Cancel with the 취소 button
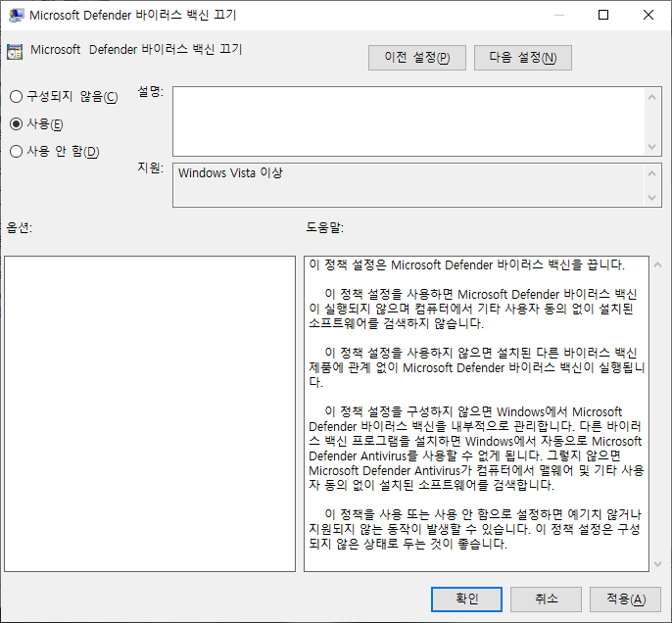The width and height of the screenshot is (672, 623). click(546, 599)
